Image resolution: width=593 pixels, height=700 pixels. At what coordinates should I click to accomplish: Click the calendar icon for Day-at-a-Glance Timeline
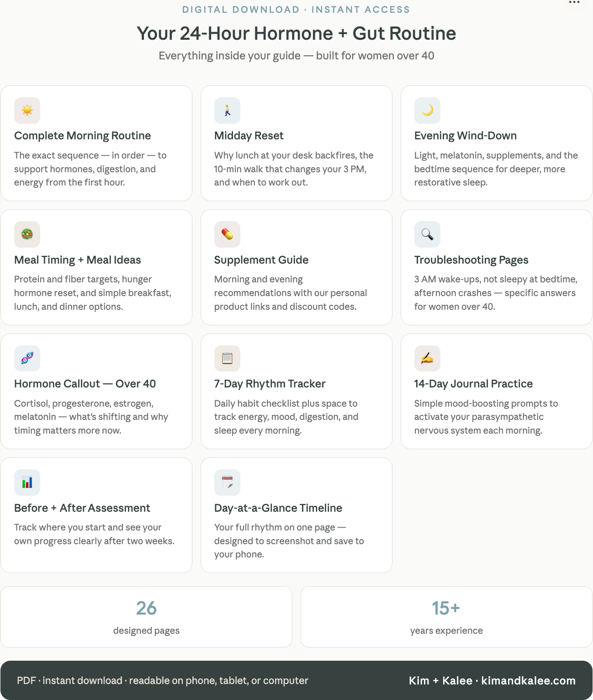click(x=227, y=483)
